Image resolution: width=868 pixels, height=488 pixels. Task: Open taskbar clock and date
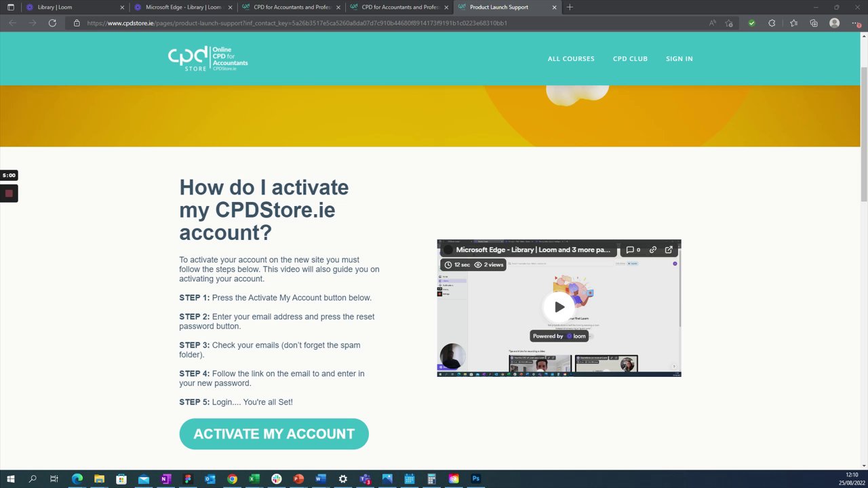pos(852,479)
